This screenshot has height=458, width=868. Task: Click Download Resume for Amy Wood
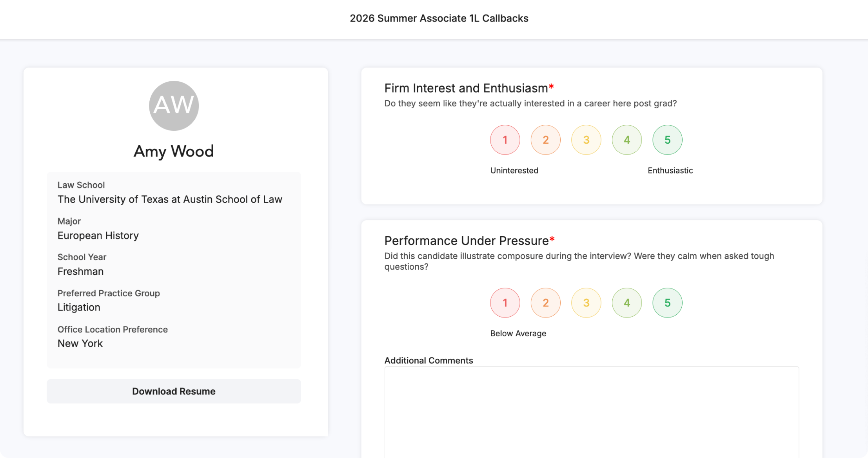(174, 391)
